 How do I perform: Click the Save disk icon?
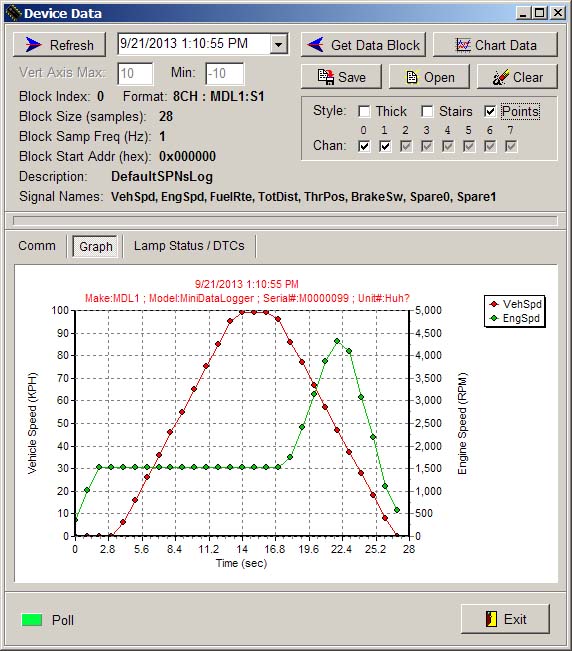pos(325,77)
